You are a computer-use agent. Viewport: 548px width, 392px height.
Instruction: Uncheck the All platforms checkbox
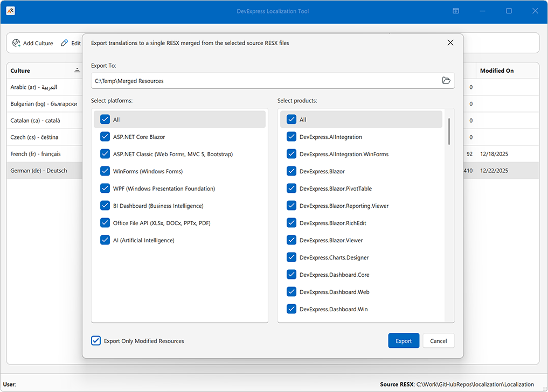click(105, 119)
